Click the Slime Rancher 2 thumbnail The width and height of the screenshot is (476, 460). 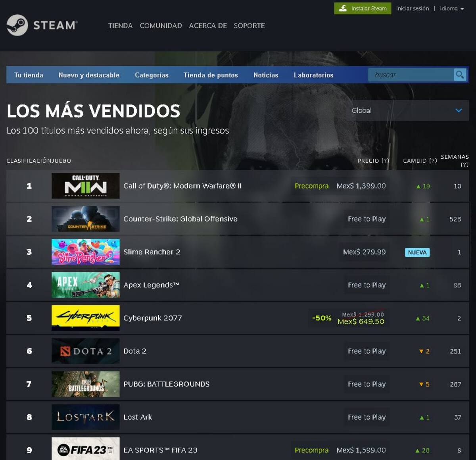point(85,252)
